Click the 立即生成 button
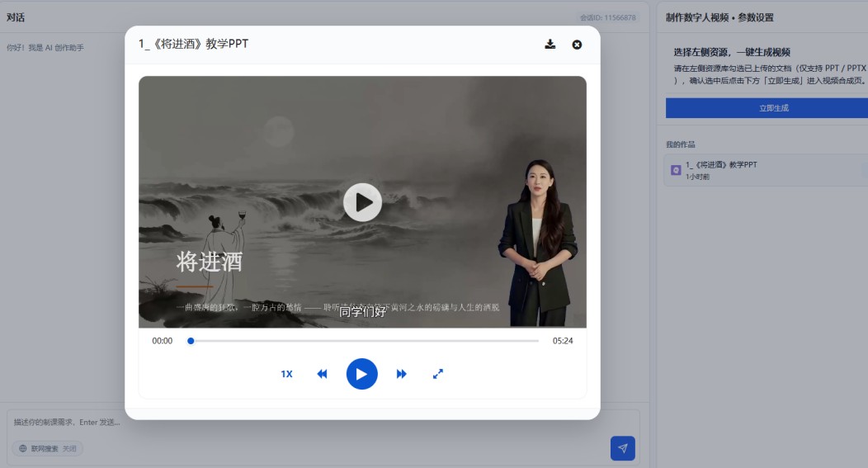Image resolution: width=868 pixels, height=468 pixels. click(x=767, y=108)
